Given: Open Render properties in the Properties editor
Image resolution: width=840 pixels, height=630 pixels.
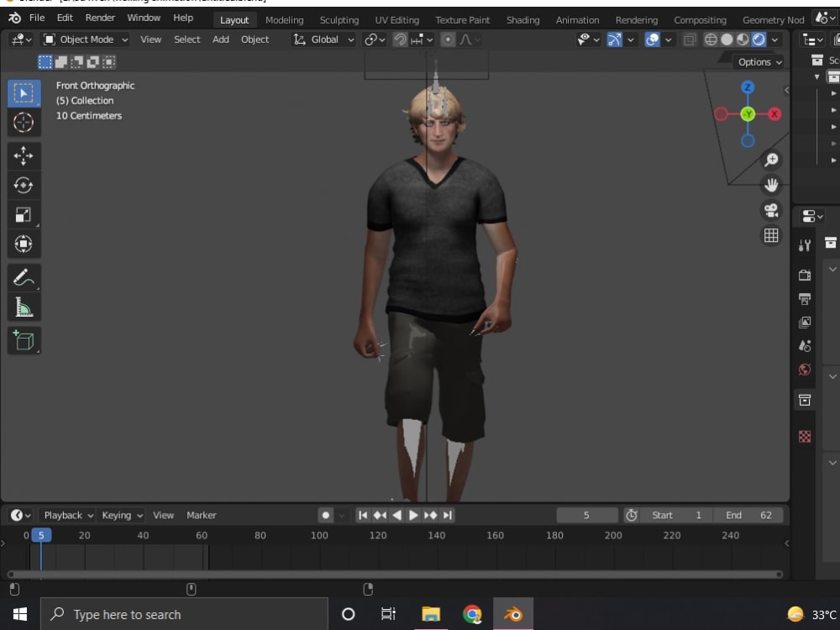Looking at the screenshot, I should [804, 275].
